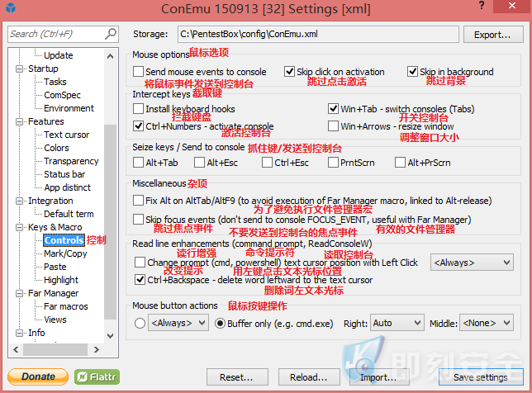The image size is (532, 393).
Task: Click the tree scroll down arrow
Action: click(x=110, y=336)
